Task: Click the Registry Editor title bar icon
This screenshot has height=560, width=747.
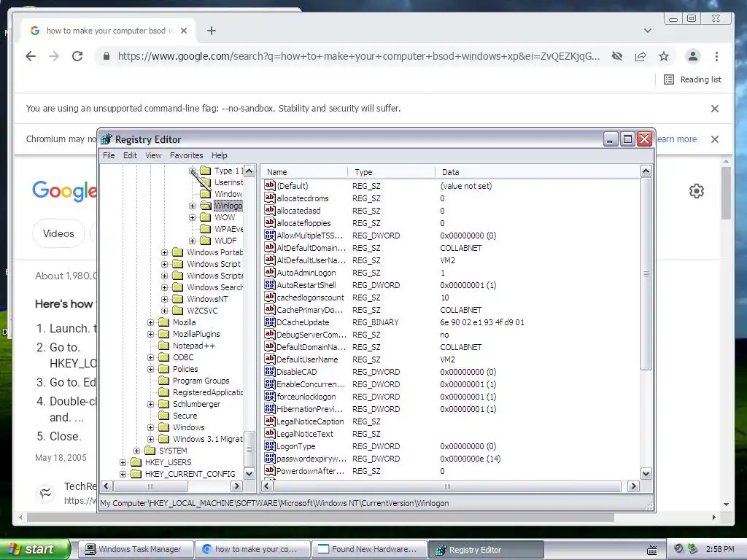Action: click(x=107, y=139)
